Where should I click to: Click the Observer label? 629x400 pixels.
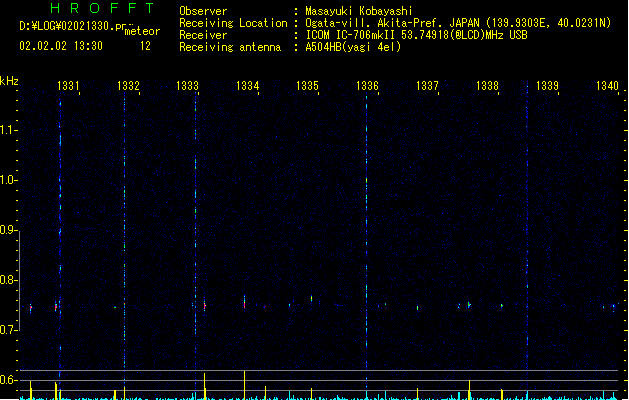(203, 11)
